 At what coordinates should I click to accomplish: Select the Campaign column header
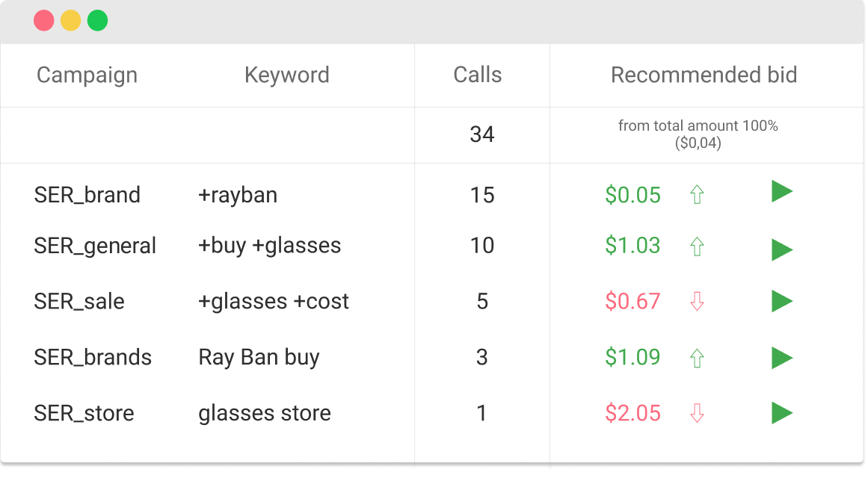87,75
